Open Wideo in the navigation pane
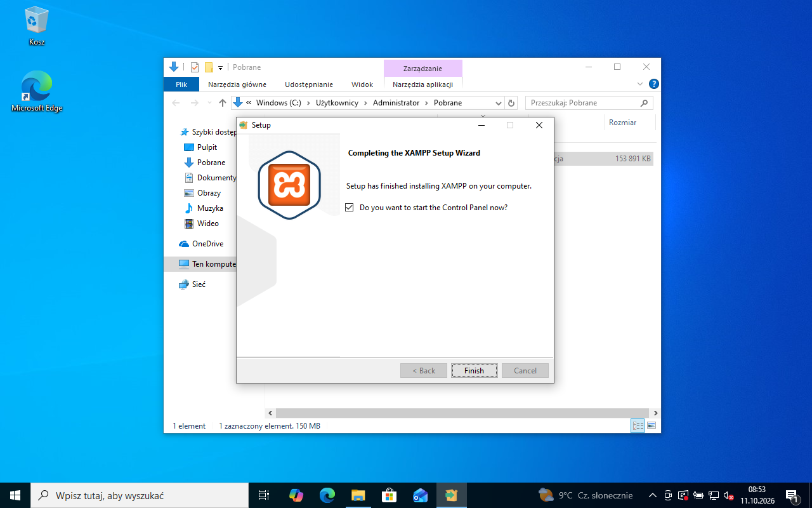 [207, 224]
